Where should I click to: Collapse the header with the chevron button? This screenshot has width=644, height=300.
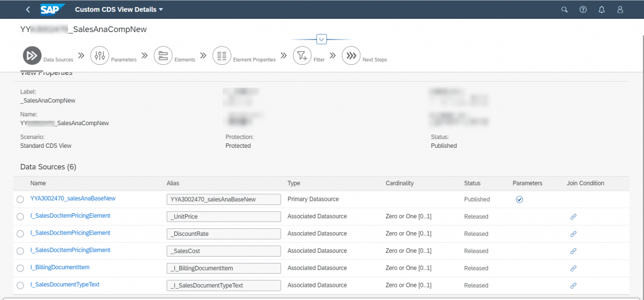321,40
